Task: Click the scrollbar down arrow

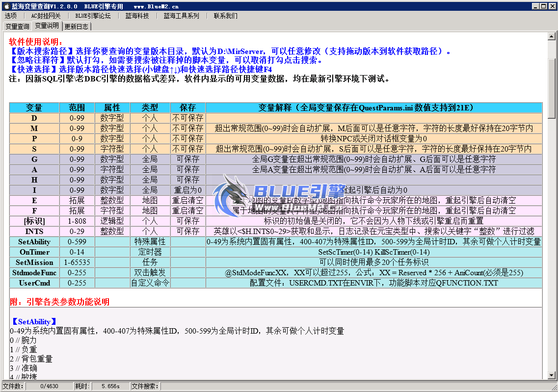Action: 552,375
